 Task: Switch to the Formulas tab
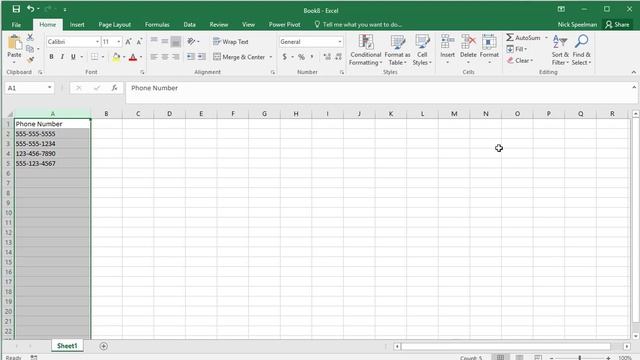[x=157, y=24]
